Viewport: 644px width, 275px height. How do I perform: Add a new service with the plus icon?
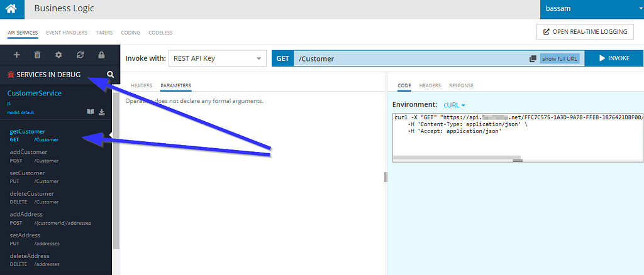(17, 55)
